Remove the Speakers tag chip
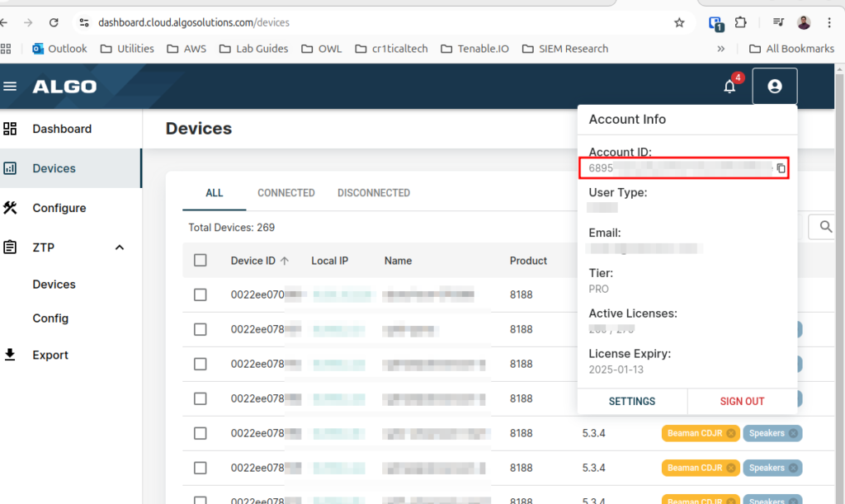845x504 pixels. [x=793, y=433]
